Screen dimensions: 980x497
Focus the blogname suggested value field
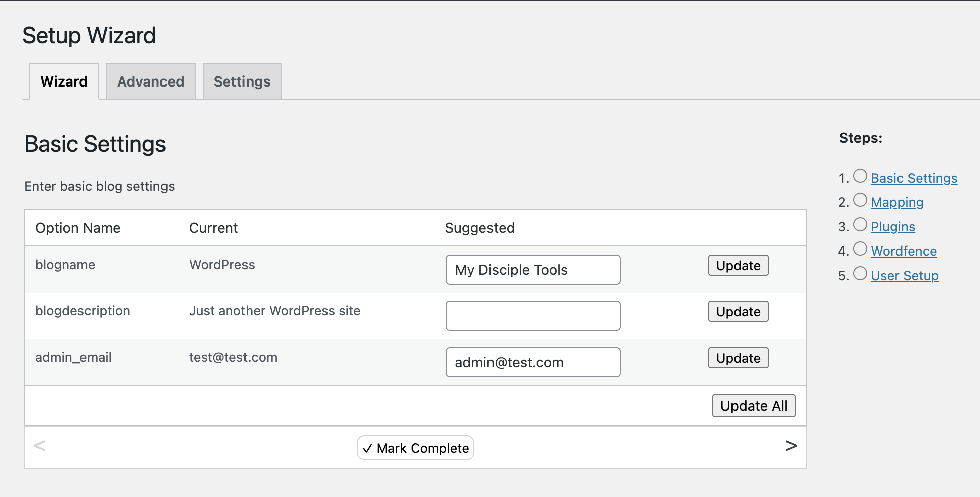coord(533,270)
